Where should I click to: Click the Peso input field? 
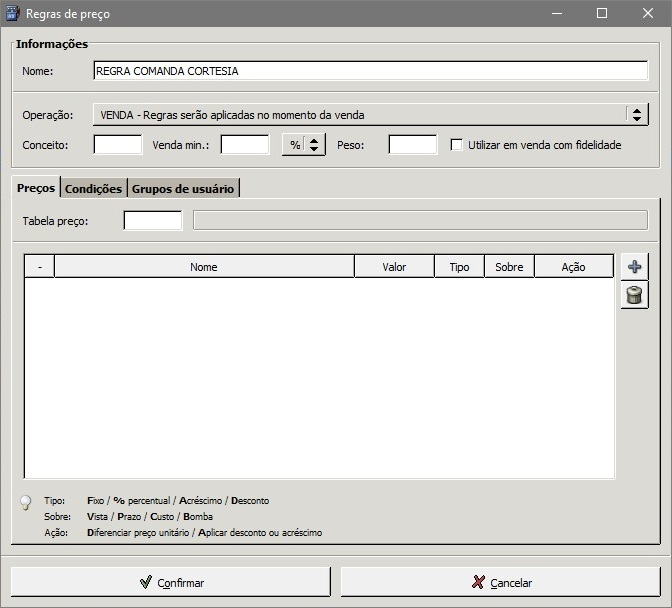tap(413, 145)
